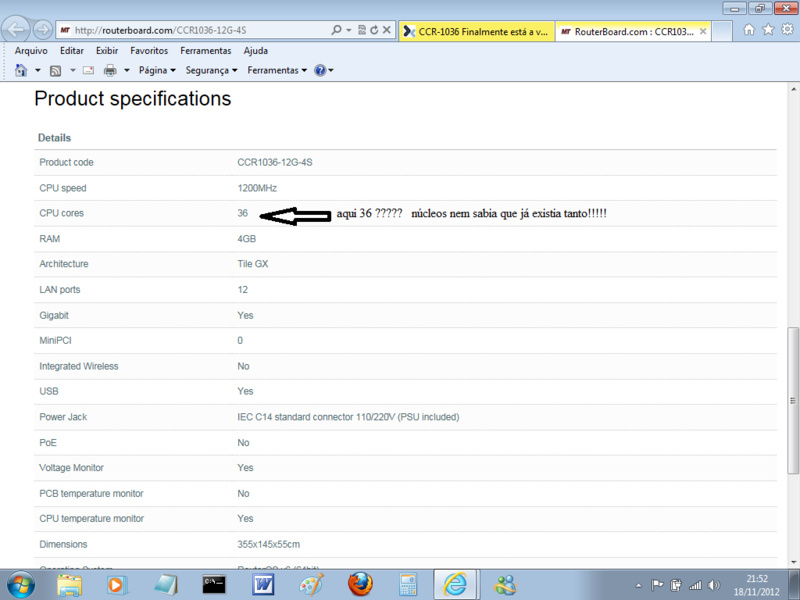Launch Firefox from the taskbar
Image resolution: width=800 pixels, height=600 pixels.
(x=360, y=585)
